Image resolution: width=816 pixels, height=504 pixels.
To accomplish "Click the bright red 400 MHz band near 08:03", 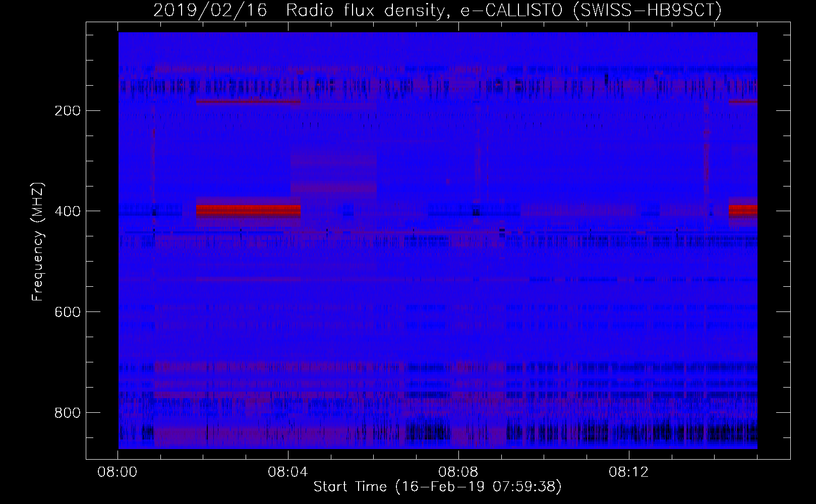I will (248, 210).
